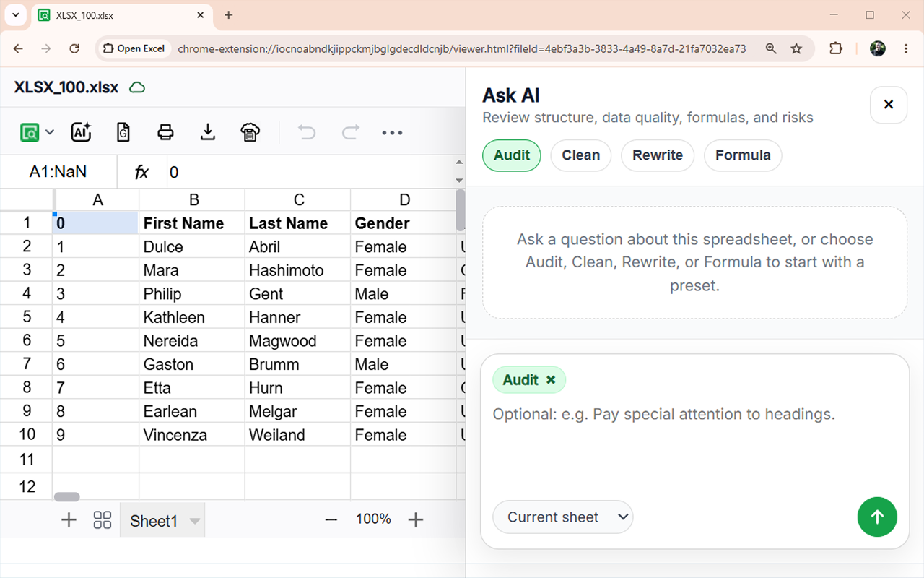Open the Current sheet scope dropdown
Screen dimensions: 924x578
coord(562,517)
